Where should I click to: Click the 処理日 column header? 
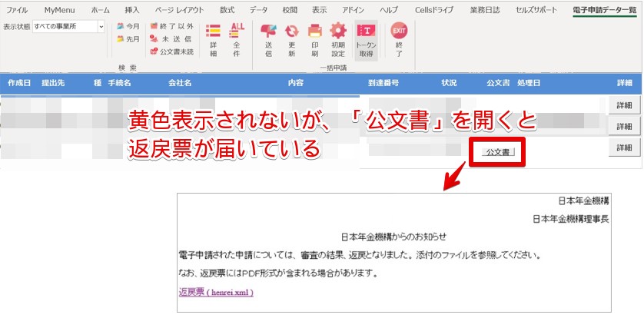click(529, 83)
